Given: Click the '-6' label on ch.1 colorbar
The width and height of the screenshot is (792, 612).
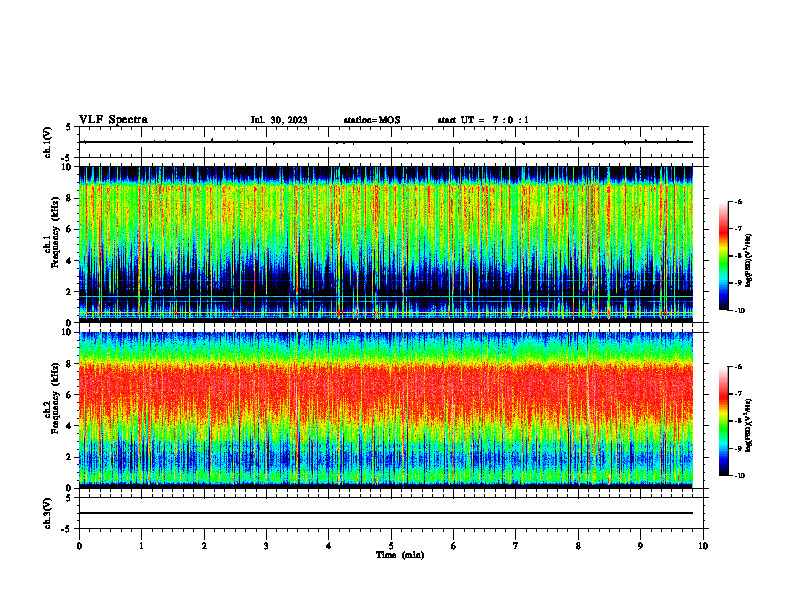Looking at the screenshot, I should coord(738,202).
